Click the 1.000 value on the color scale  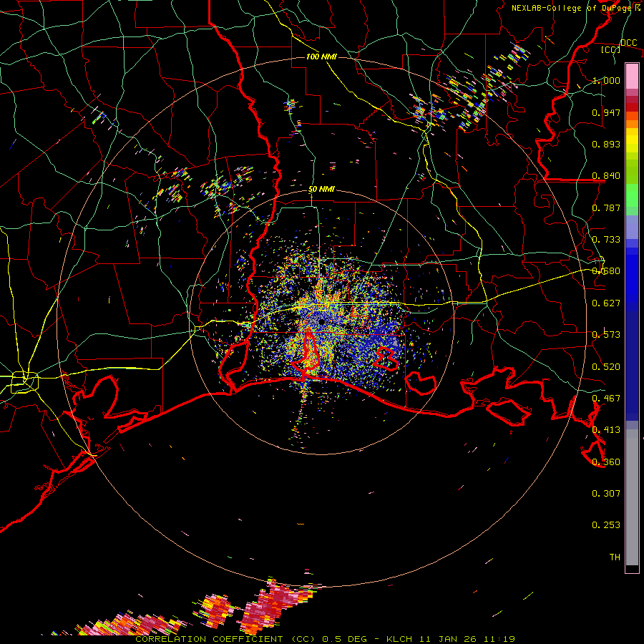point(606,80)
